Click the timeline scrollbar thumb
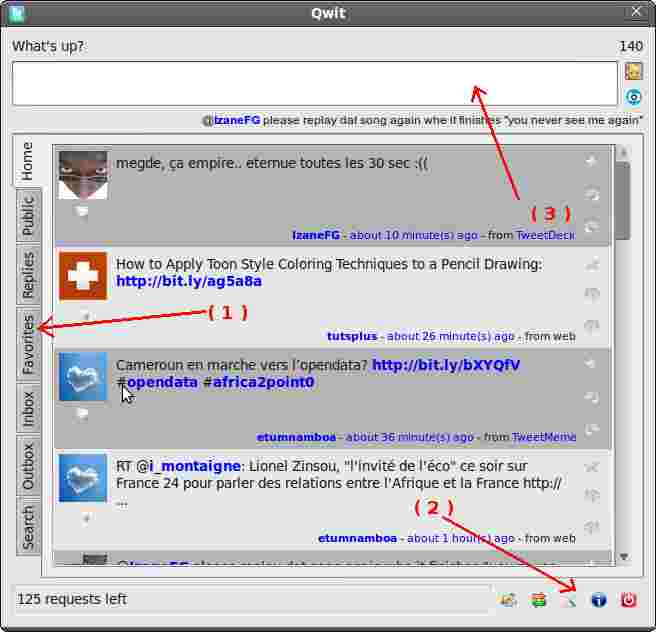The height and width of the screenshot is (632, 656). (623, 201)
